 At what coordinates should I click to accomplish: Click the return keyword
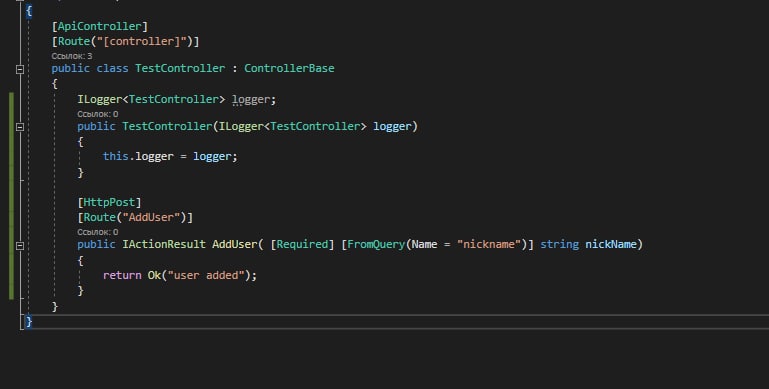click(x=122, y=275)
